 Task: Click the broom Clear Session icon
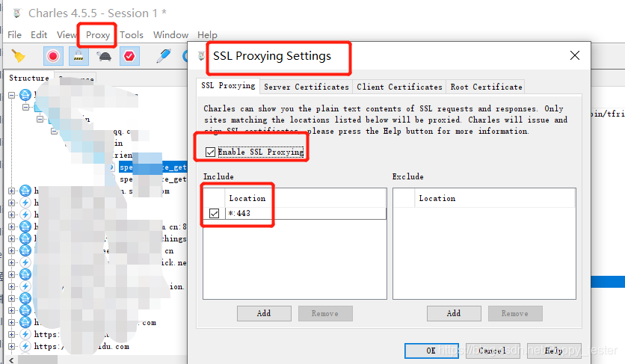[19, 56]
